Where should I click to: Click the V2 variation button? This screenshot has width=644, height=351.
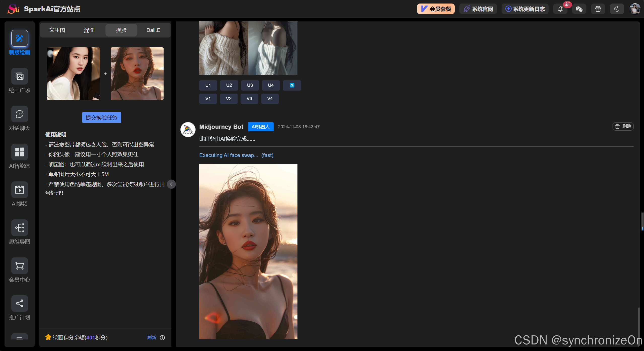pyautogui.click(x=229, y=99)
